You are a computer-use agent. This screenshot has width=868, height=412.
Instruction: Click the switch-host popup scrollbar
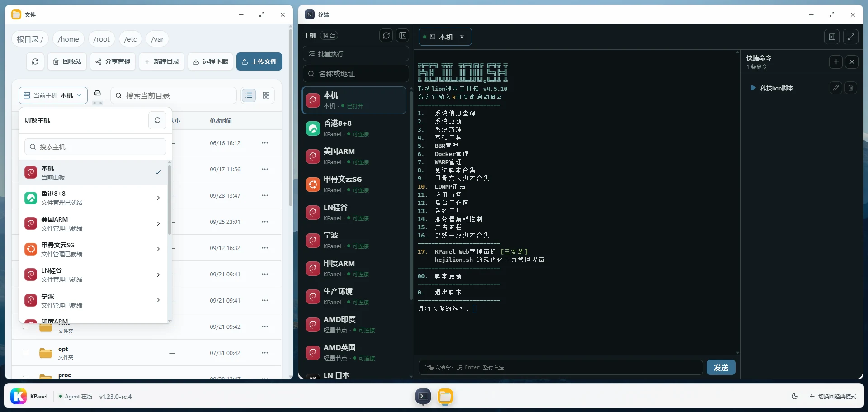point(170,199)
